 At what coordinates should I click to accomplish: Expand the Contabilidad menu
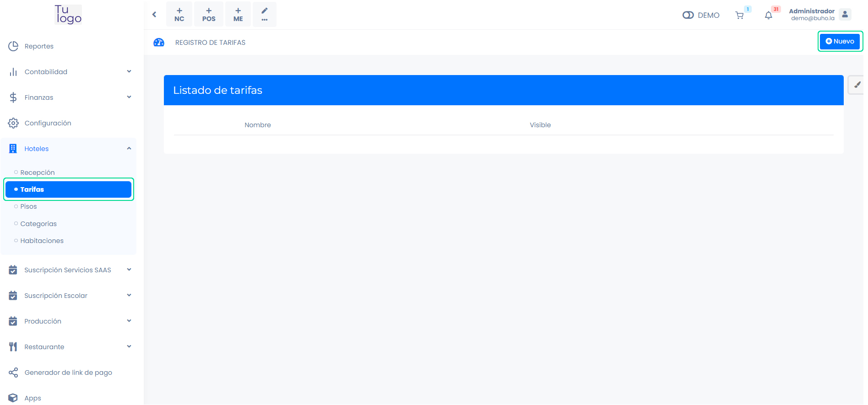(x=69, y=72)
